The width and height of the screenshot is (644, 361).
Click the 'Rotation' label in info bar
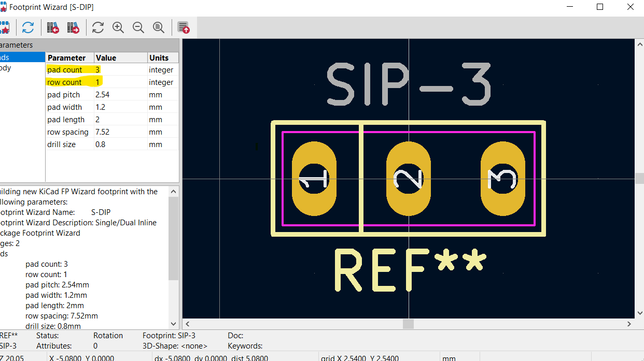tap(108, 336)
